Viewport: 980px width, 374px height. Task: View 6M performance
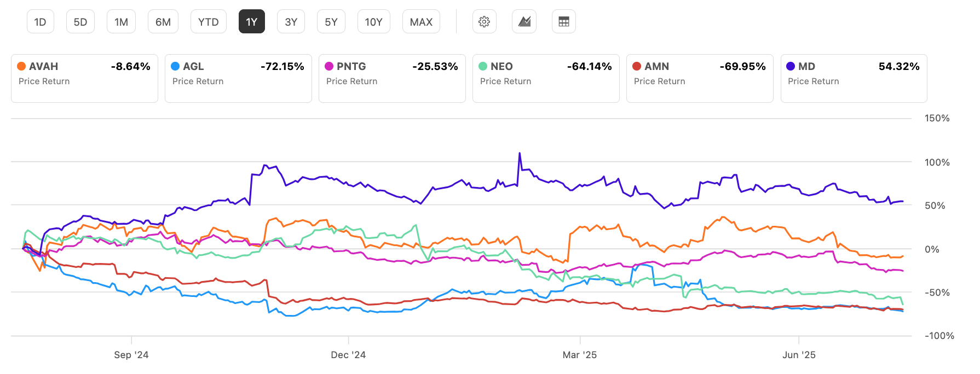(163, 21)
